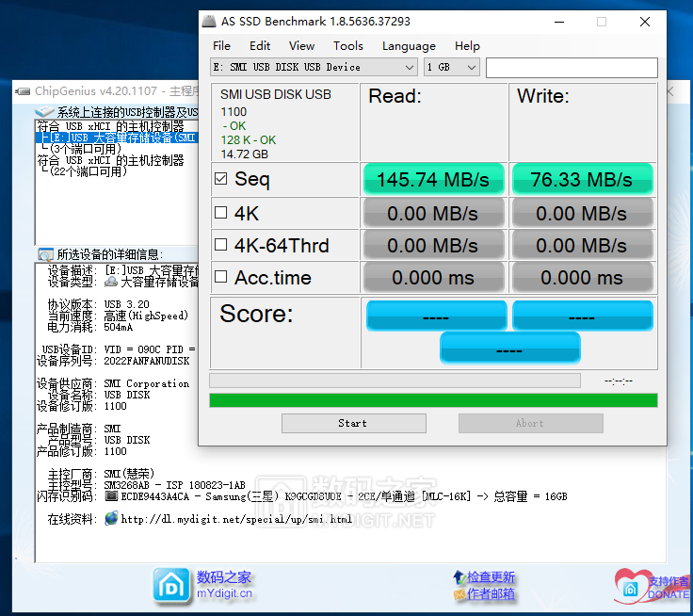Open the Edit menu
The height and width of the screenshot is (616, 693).
coord(260,46)
